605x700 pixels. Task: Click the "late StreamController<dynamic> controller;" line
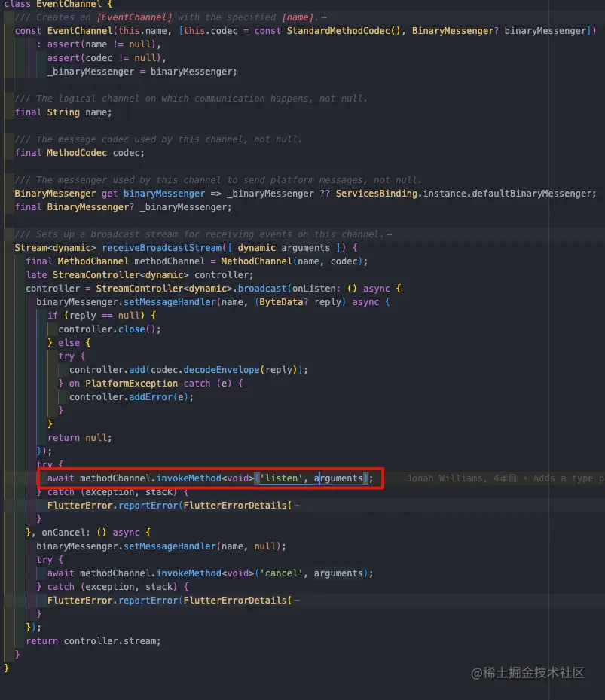139,275
